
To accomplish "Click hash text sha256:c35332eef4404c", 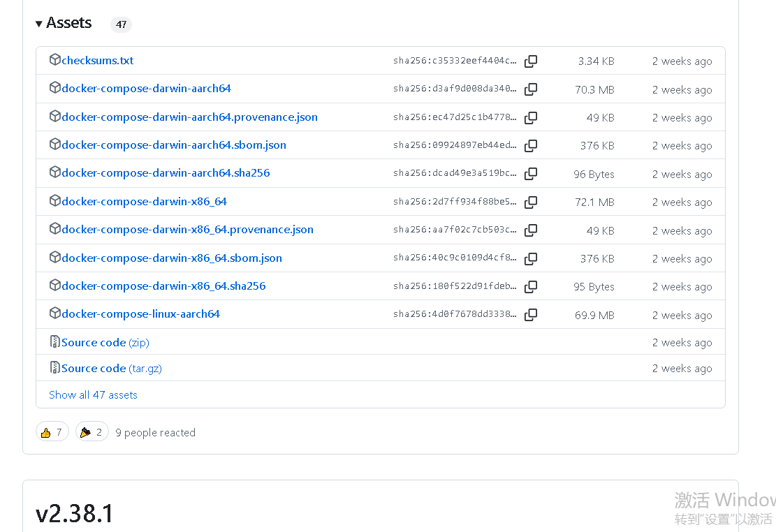I will pyautogui.click(x=454, y=60).
